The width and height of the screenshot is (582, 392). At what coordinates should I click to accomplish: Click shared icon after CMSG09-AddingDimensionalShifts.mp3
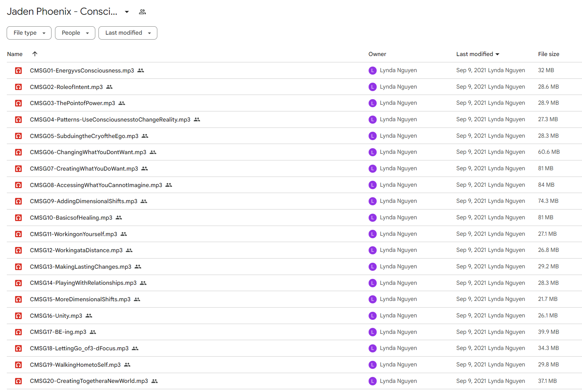click(144, 201)
